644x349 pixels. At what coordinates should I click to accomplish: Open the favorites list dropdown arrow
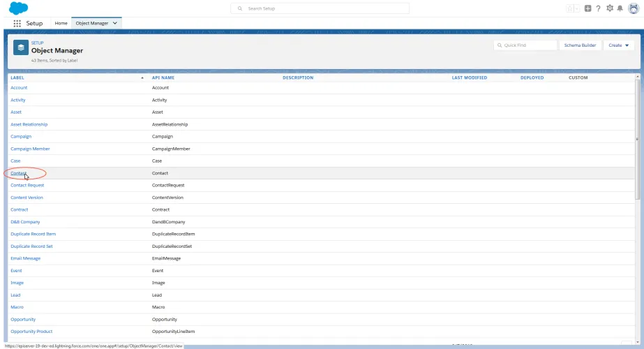tap(576, 8)
